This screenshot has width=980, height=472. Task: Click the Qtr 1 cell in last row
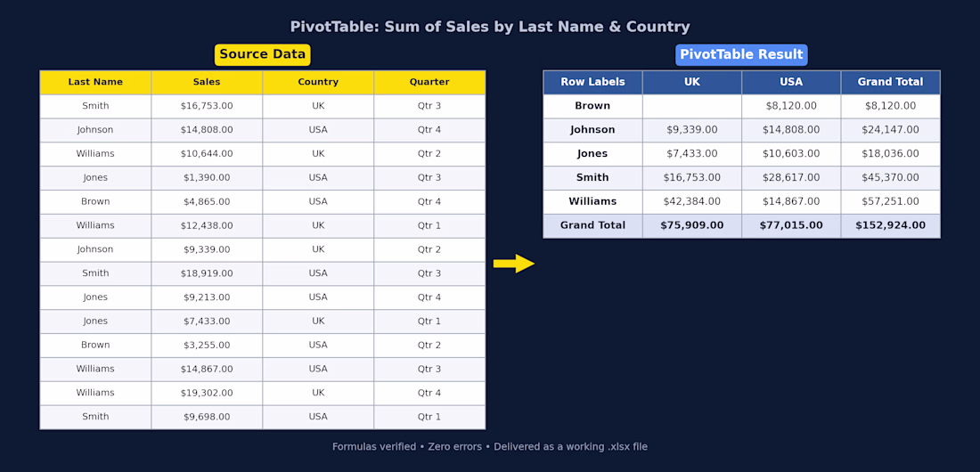[429, 417]
